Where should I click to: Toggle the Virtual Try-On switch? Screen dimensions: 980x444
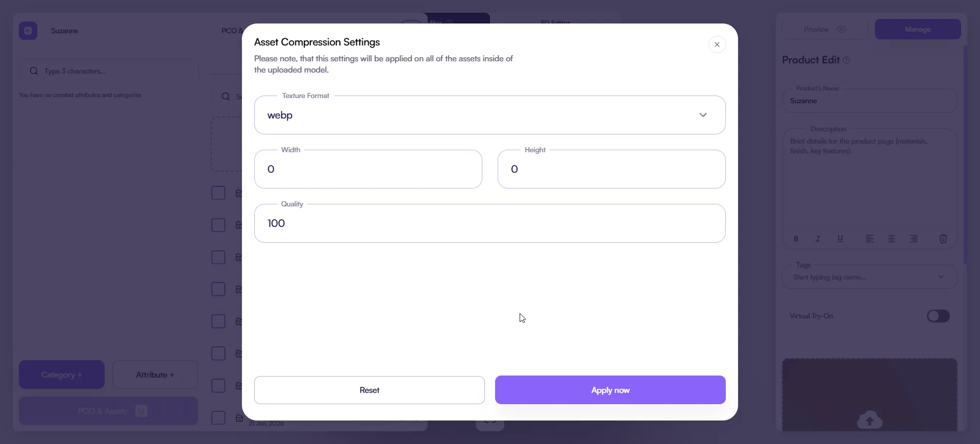click(x=938, y=316)
